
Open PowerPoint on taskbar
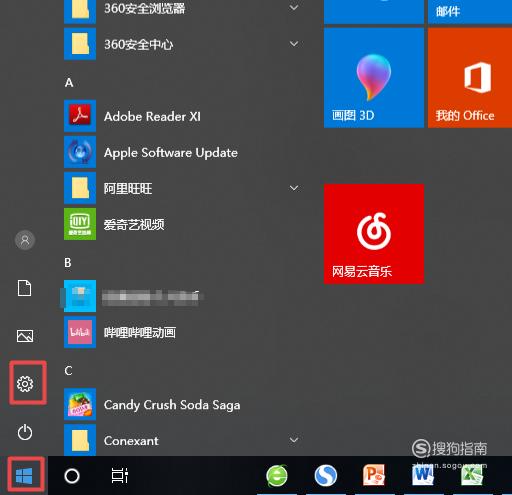click(x=374, y=475)
